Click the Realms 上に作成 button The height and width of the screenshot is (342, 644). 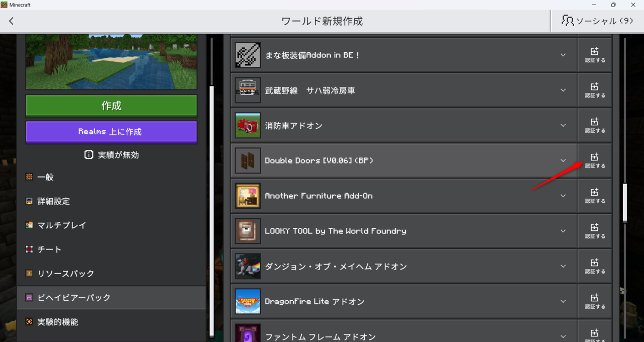click(111, 132)
